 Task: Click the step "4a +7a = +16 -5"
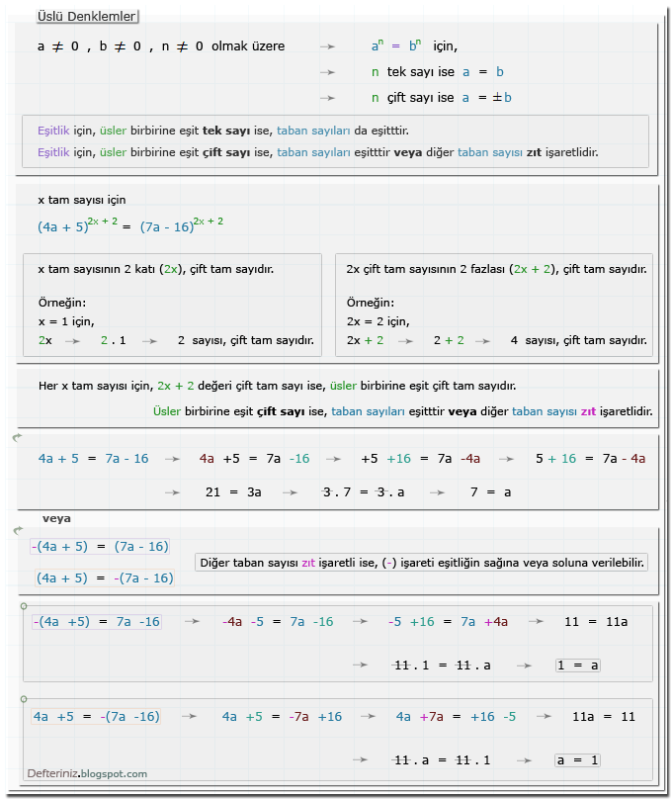456,717
